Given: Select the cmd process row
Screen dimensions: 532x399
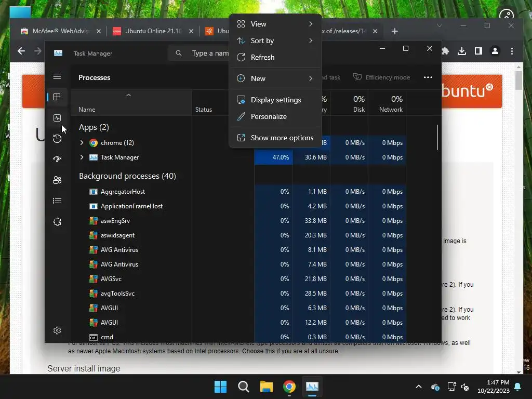Looking at the screenshot, I should [238, 337].
